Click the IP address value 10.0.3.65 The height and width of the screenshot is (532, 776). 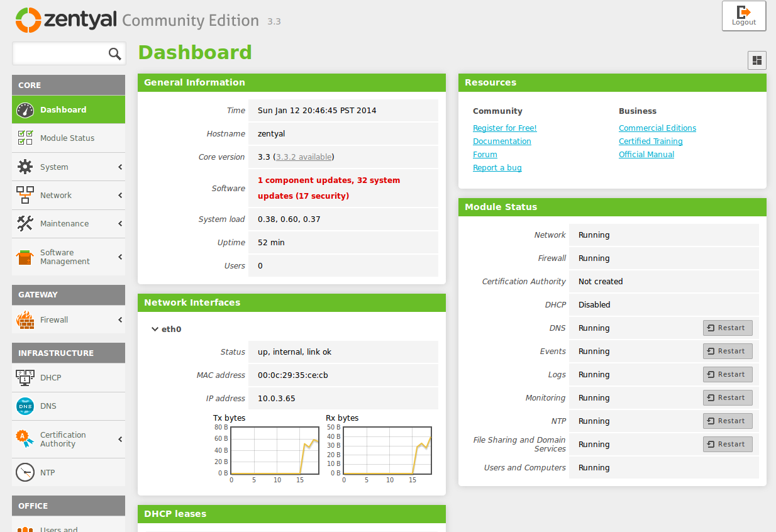pyautogui.click(x=277, y=399)
